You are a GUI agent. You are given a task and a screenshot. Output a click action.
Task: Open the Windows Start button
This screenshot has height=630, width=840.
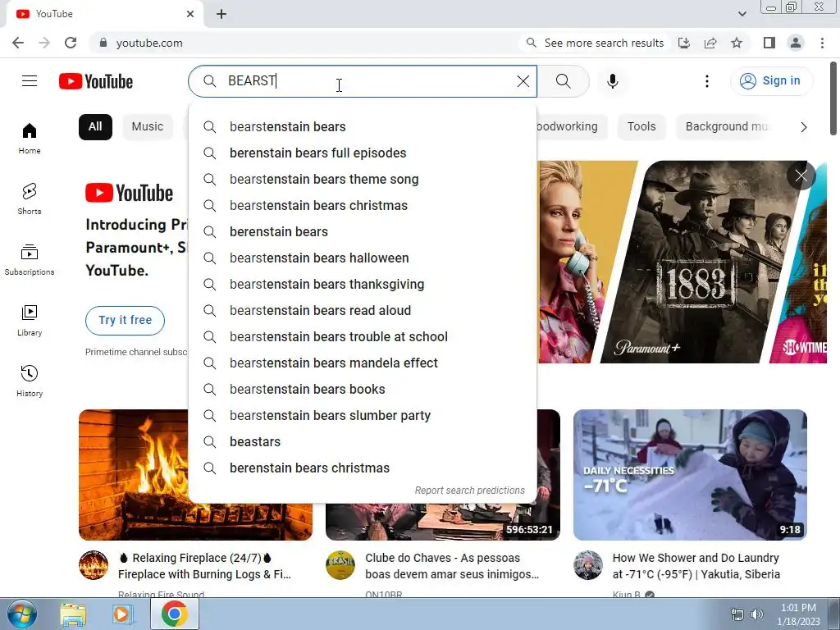point(21,614)
